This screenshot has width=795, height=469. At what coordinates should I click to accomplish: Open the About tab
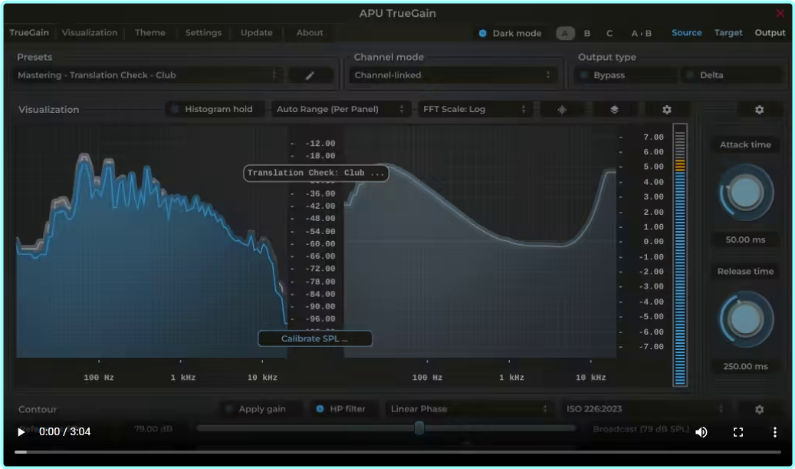point(310,33)
